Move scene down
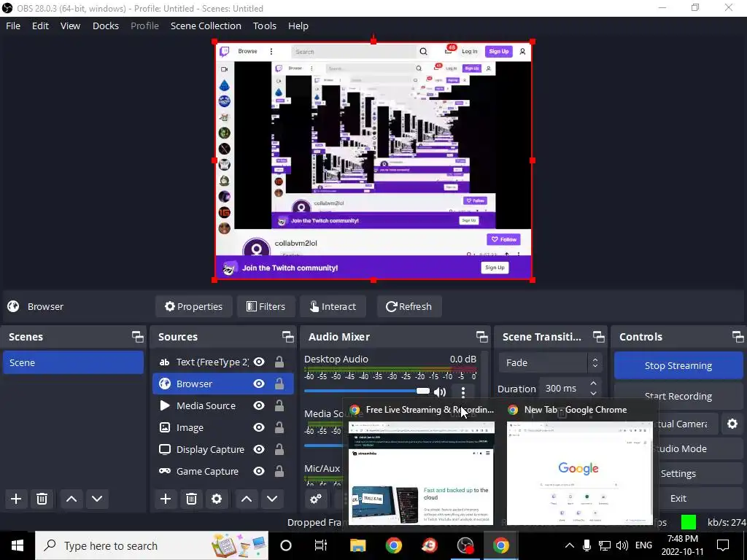Viewport: 747px width, 560px height. 97,499
